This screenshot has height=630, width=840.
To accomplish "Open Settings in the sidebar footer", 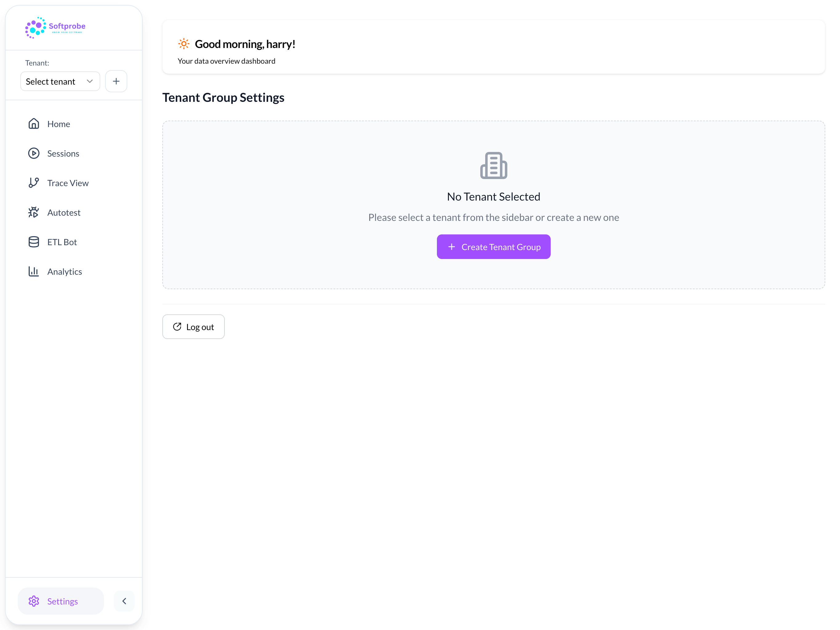I will point(61,601).
